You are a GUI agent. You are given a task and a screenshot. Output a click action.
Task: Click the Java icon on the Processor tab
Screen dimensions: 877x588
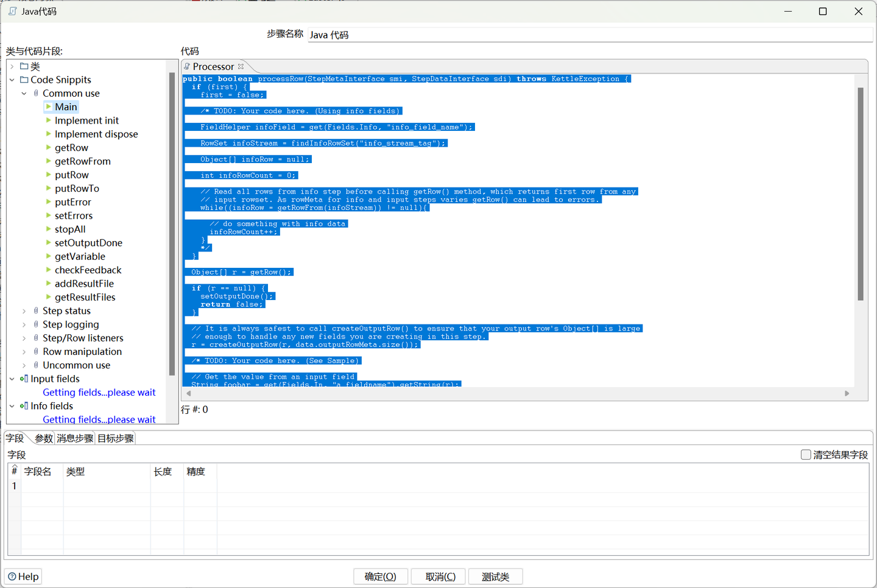188,66
